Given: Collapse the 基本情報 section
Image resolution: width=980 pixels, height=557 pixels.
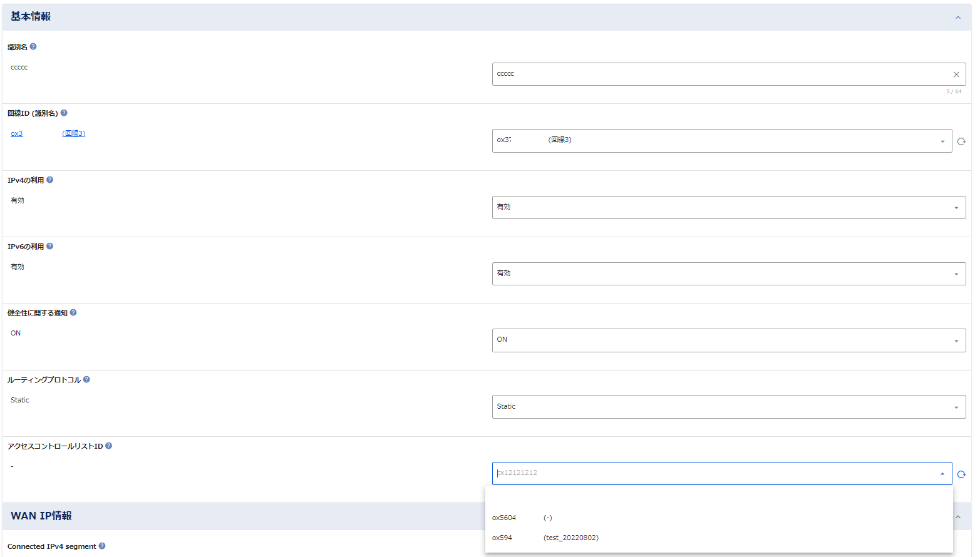Looking at the screenshot, I should (957, 18).
